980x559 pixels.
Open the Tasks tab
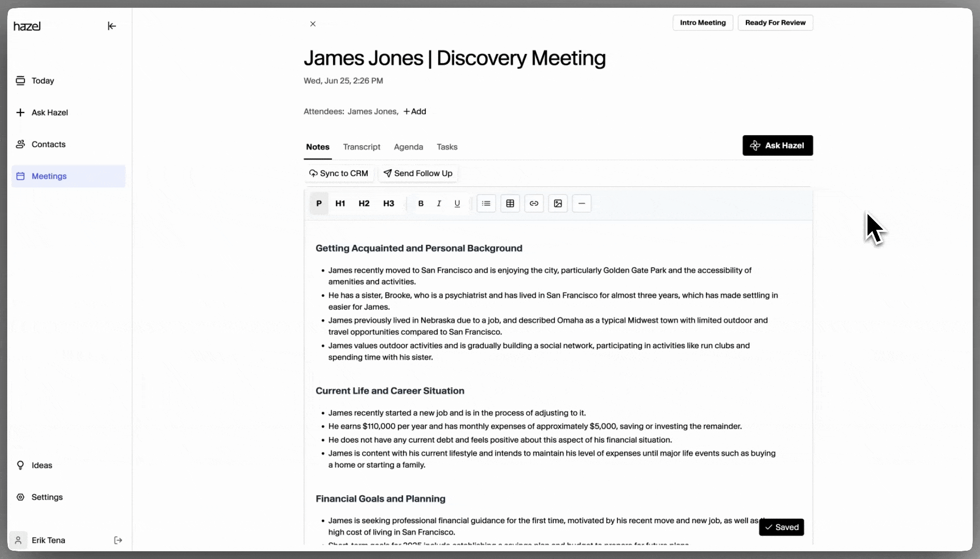[446, 147]
